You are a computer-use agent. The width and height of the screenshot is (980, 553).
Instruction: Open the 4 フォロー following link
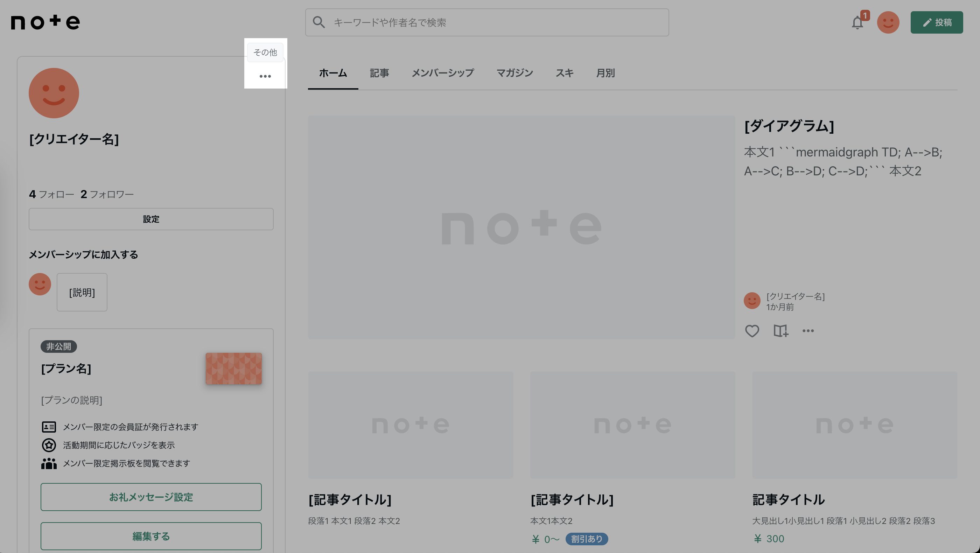(x=51, y=194)
